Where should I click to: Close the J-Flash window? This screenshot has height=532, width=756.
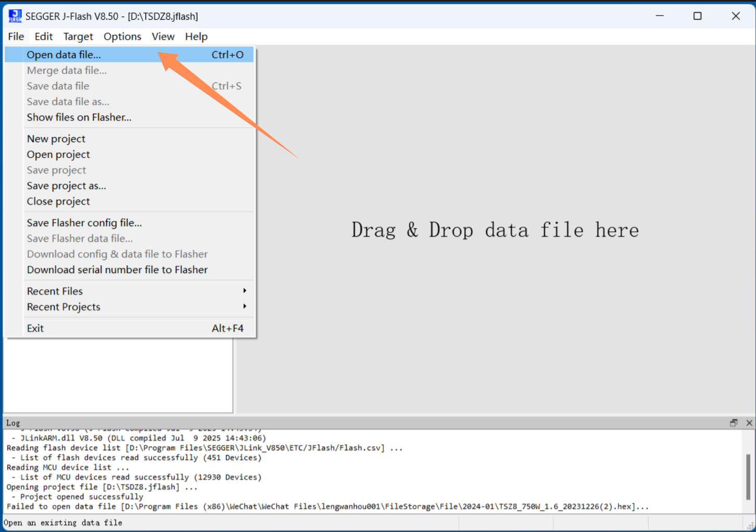pos(736,16)
